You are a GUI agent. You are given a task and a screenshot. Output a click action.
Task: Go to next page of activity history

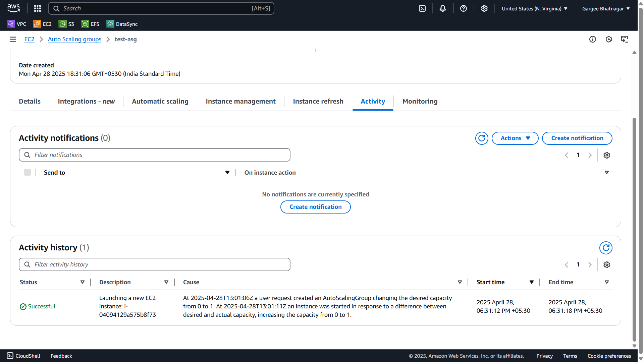coord(590,265)
